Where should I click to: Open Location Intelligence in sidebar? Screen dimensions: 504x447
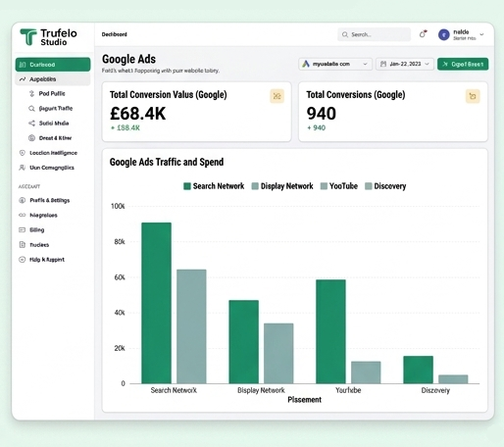coord(48,153)
